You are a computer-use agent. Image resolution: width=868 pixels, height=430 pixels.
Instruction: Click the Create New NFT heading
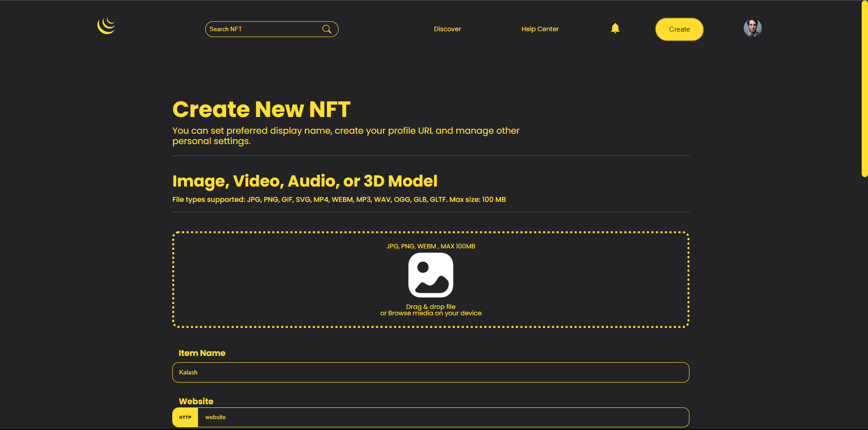pos(261,109)
